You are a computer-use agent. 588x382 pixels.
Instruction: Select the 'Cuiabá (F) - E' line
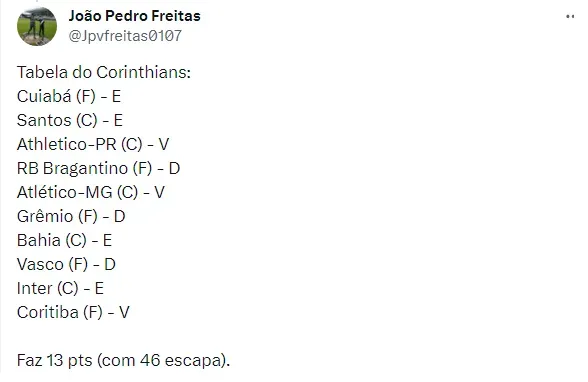tap(69, 97)
